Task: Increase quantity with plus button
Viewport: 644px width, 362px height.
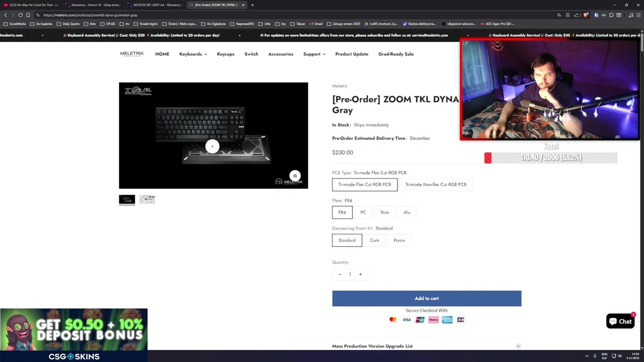Action: [360, 274]
